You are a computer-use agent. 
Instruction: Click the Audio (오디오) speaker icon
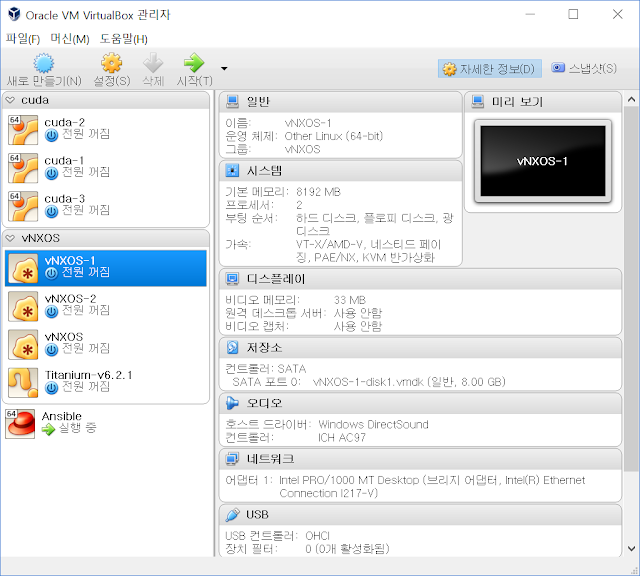(232, 403)
